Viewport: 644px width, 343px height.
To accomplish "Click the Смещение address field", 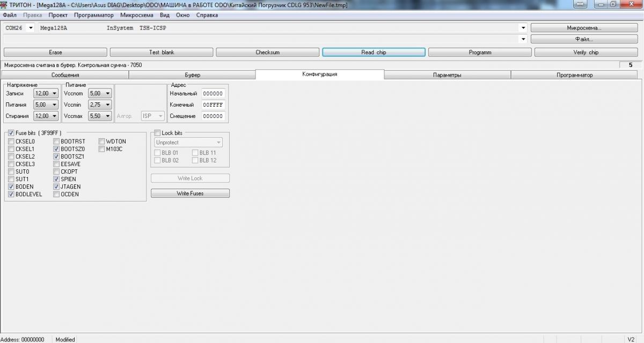I will coord(213,116).
